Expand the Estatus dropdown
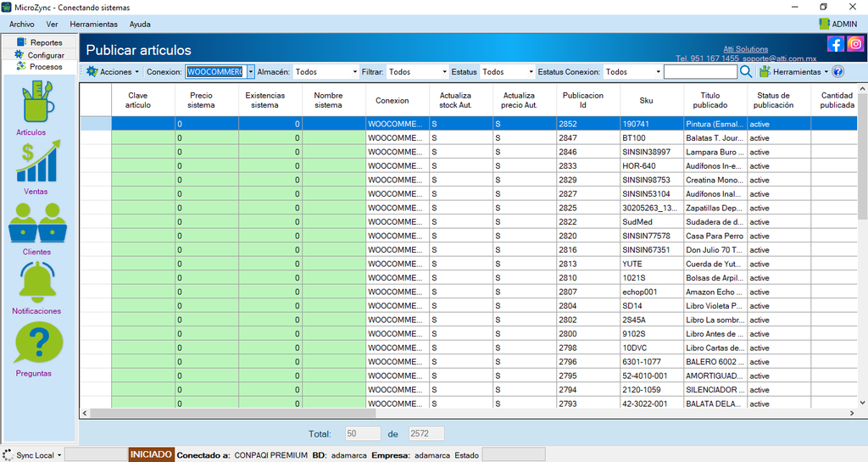This screenshot has width=868, height=462. click(531, 72)
